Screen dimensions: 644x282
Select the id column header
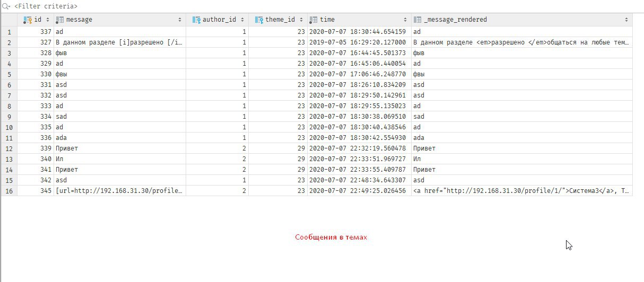tap(36, 20)
